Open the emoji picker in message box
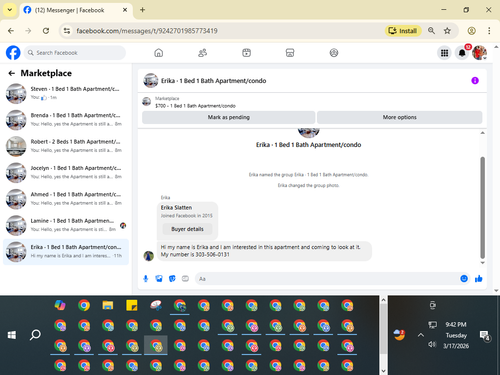500x375 pixels. point(464,279)
